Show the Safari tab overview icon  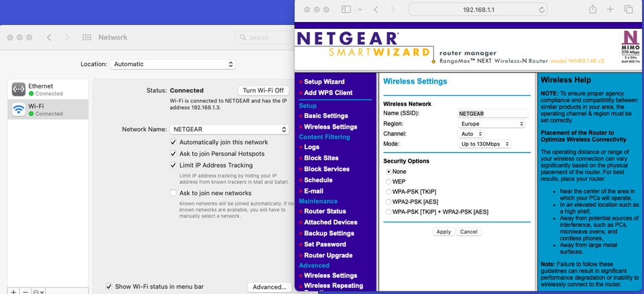pos(628,9)
